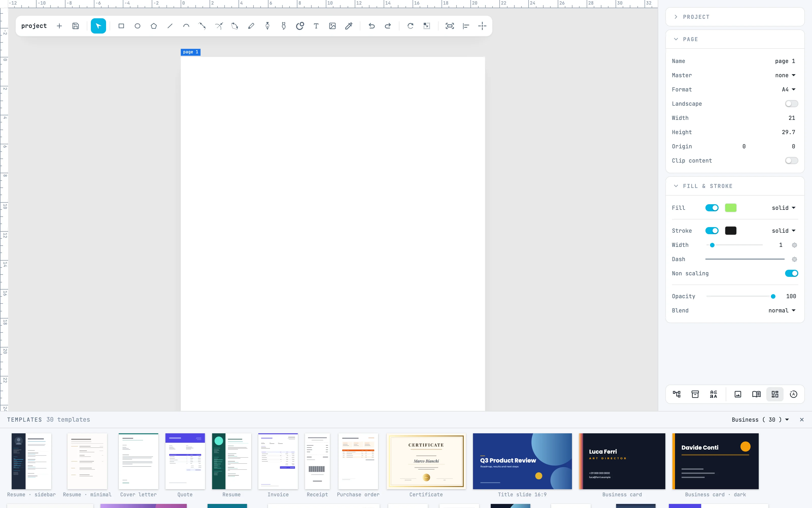This screenshot has height=508, width=812.
Task: Open the black Stroke color swatch
Action: pos(731,231)
